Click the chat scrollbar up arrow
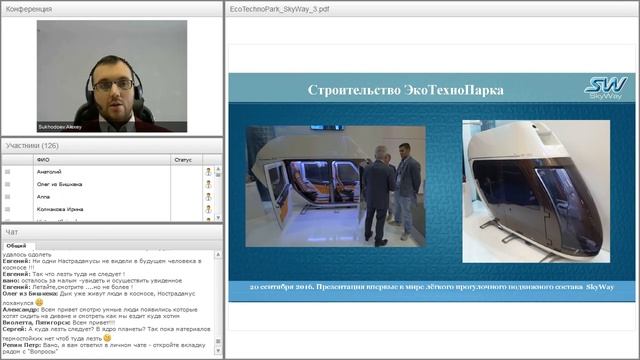640x360 pixels. point(218,254)
